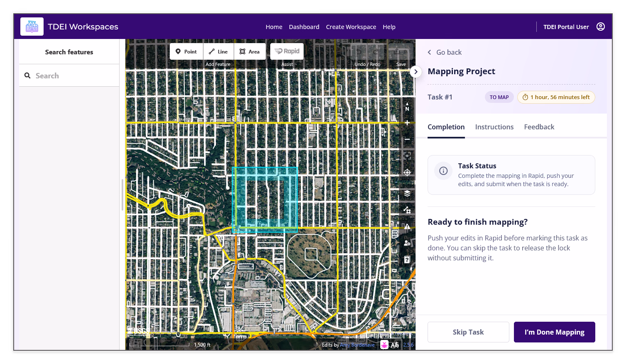
Task: Select the Line add-feature tool
Action: (218, 51)
